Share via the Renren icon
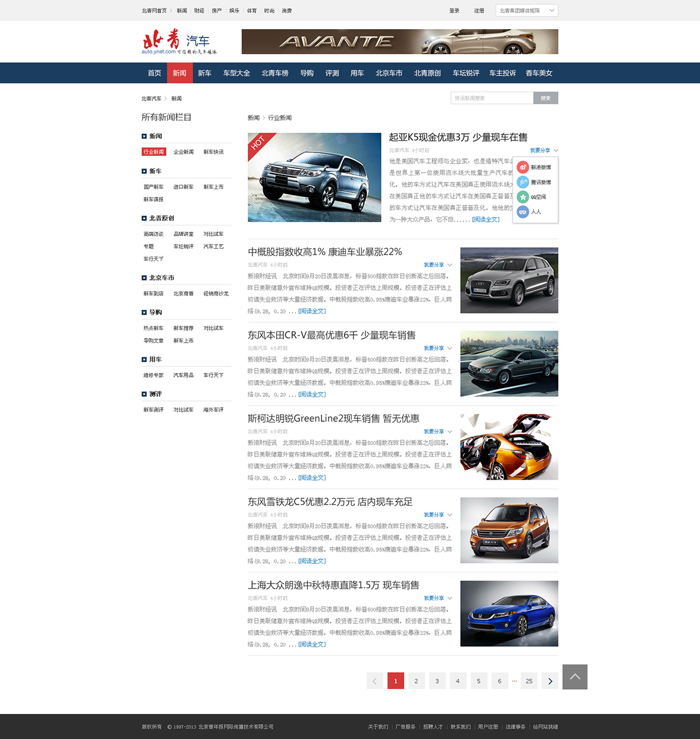 coord(523,212)
